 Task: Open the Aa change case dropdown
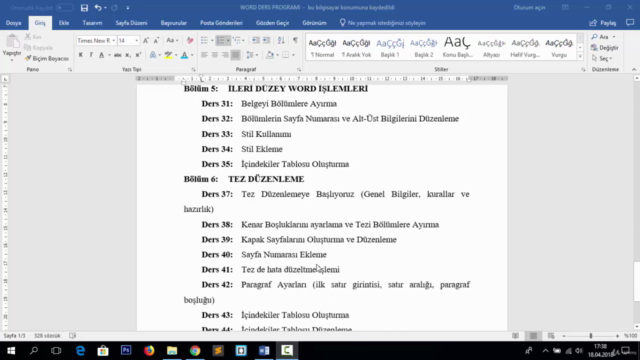(x=172, y=40)
